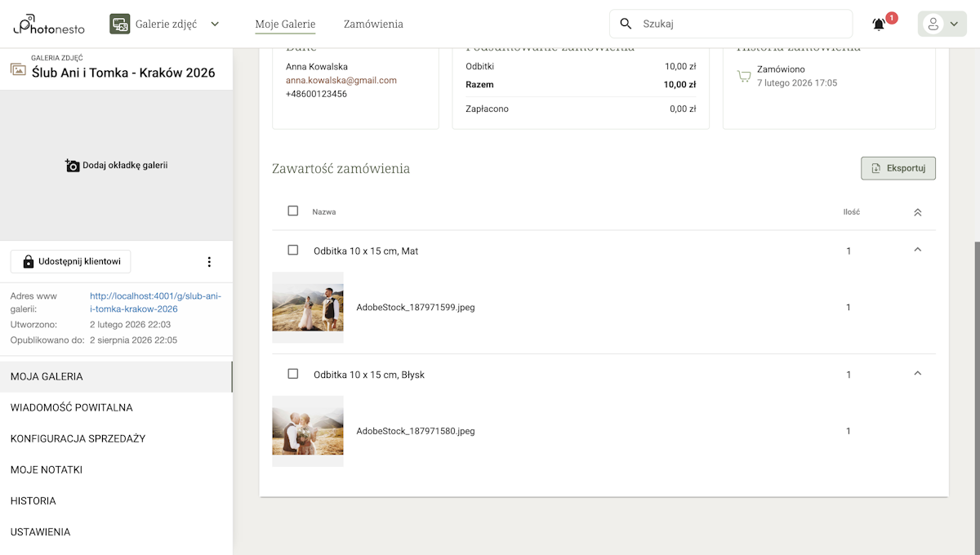980x555 pixels.
Task: Collapse all order rows with the double chevron
Action: pyautogui.click(x=917, y=212)
